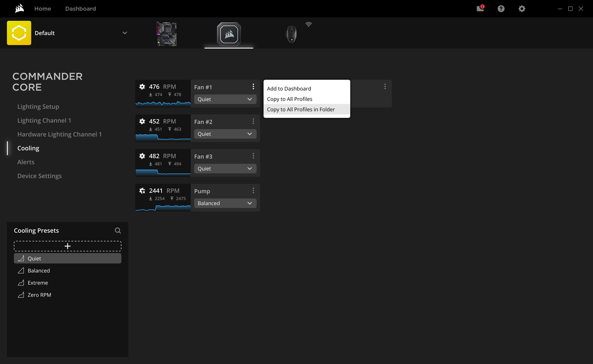593x364 pixels.
Task: Click the Zero RPM preset curve icon
Action: pos(21,295)
